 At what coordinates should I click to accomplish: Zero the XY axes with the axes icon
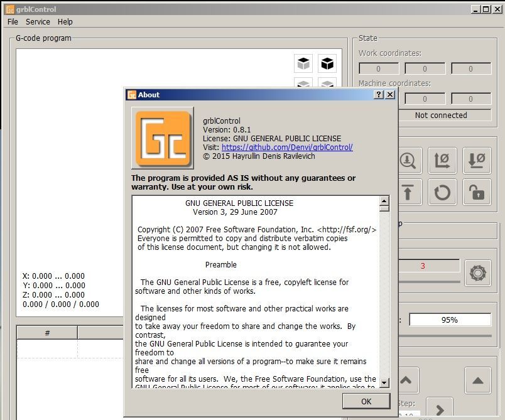(x=442, y=160)
